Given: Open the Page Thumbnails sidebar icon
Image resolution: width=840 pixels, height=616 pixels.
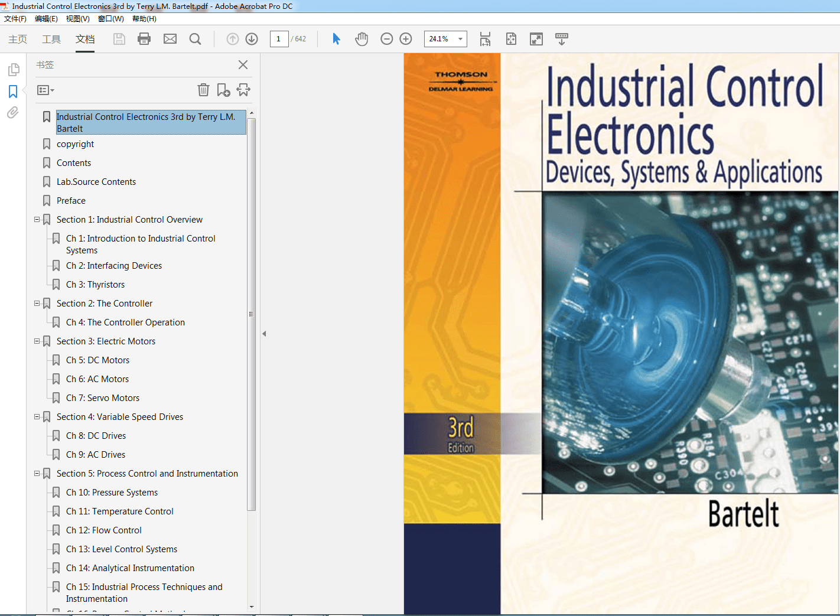Looking at the screenshot, I should 13,69.
